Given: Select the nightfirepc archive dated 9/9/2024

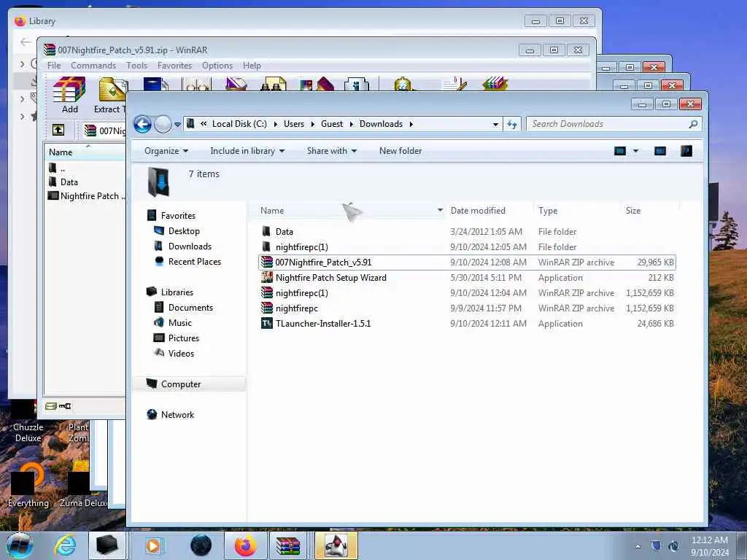Looking at the screenshot, I should (467, 308).
